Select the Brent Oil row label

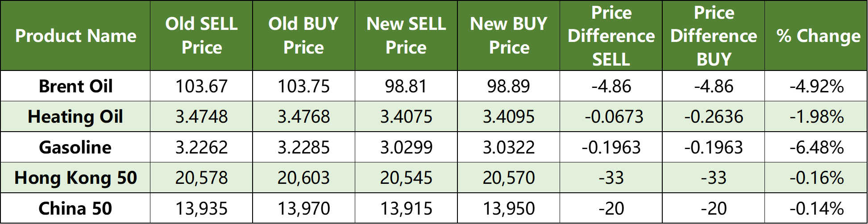[75, 86]
